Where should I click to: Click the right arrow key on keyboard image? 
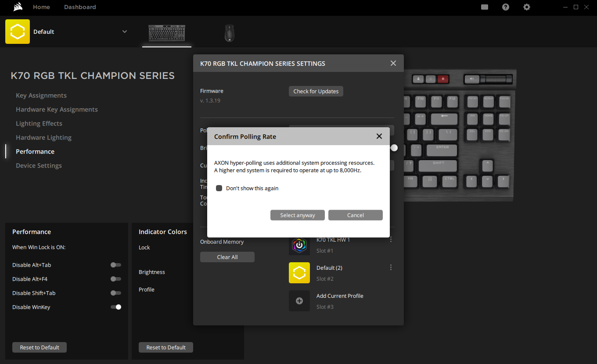pyautogui.click(x=503, y=181)
